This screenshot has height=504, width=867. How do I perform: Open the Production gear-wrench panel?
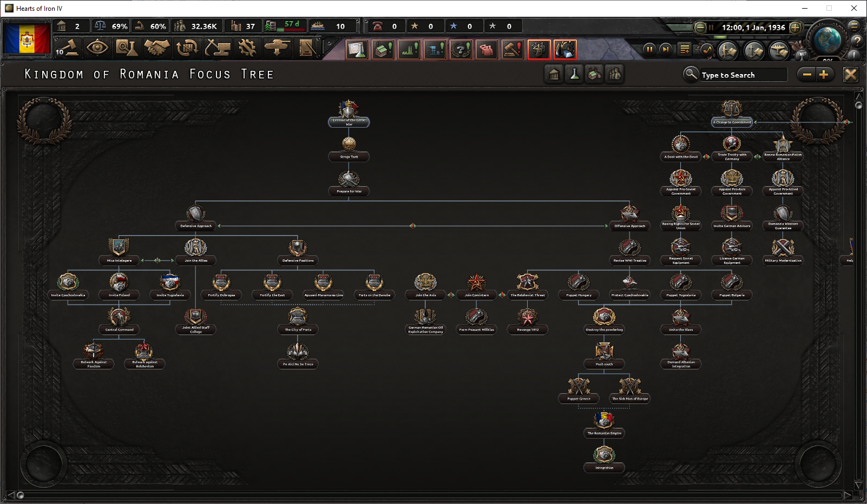tap(247, 48)
